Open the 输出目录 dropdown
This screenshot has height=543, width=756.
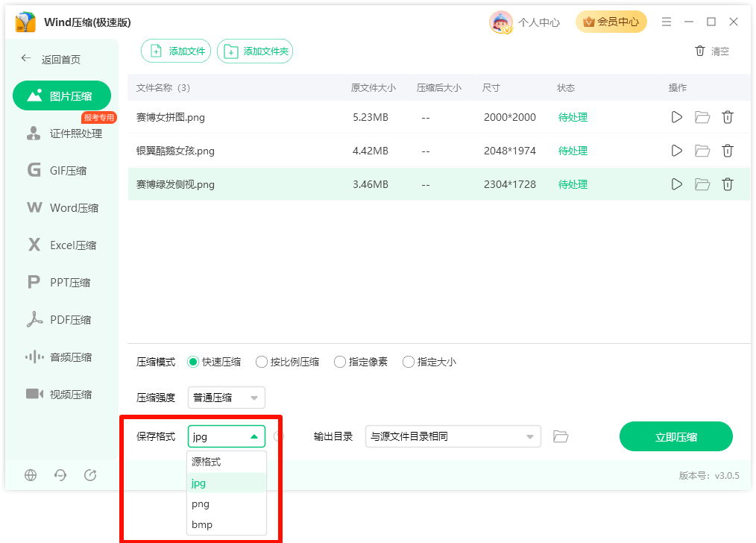coord(453,436)
